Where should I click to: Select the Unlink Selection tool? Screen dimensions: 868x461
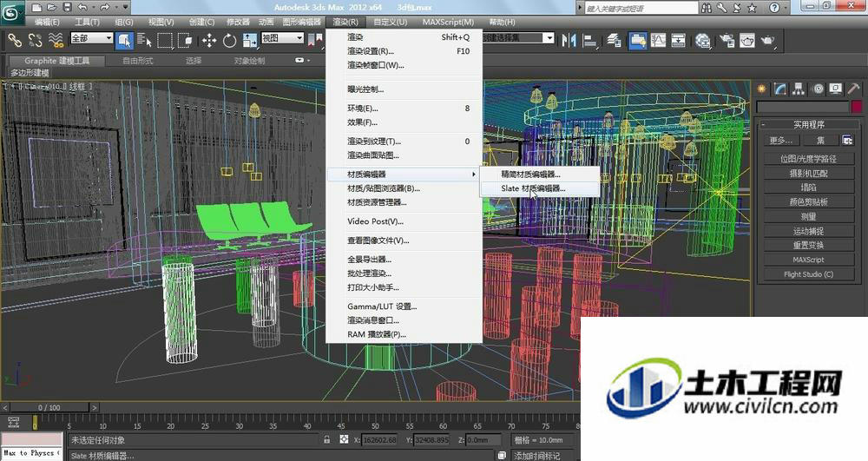[x=35, y=40]
